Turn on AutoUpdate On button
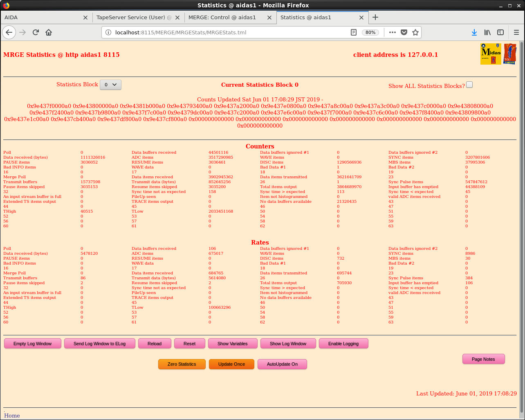The width and height of the screenshot is (525, 420). click(282, 364)
